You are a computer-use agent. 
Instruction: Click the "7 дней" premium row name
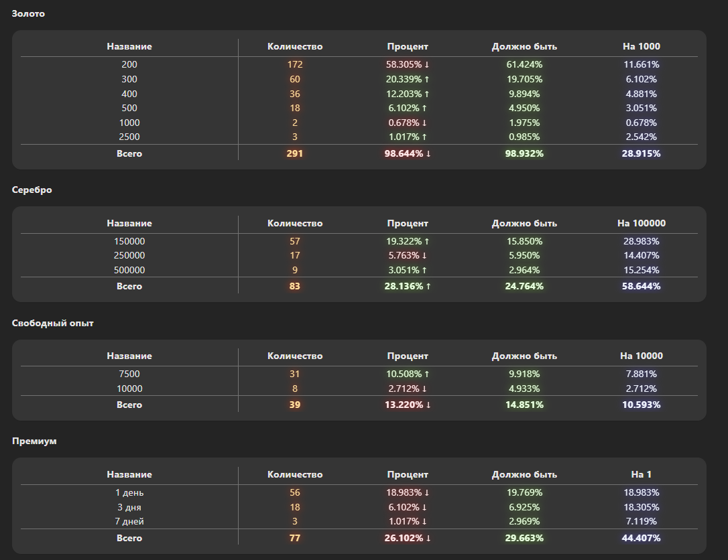coord(129,521)
